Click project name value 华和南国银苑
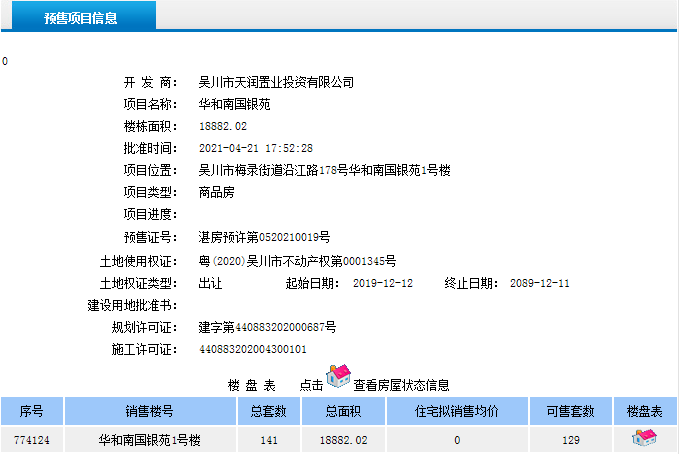This screenshot has height=454, width=680. click(235, 104)
